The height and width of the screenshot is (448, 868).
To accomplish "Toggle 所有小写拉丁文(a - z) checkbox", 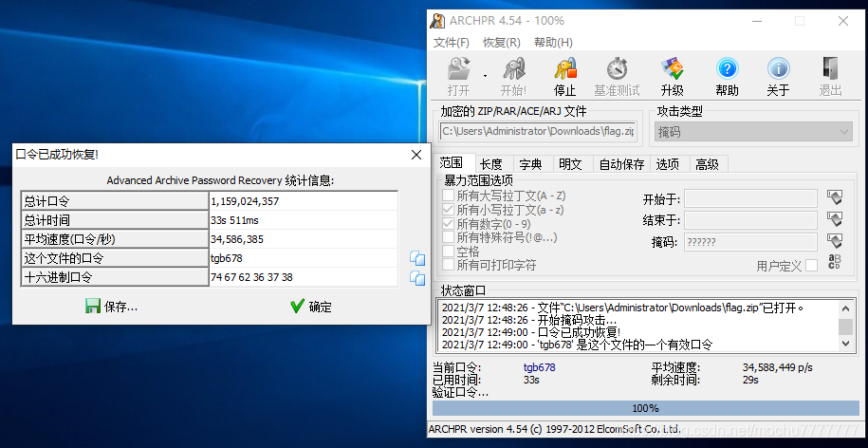I will click(x=448, y=210).
